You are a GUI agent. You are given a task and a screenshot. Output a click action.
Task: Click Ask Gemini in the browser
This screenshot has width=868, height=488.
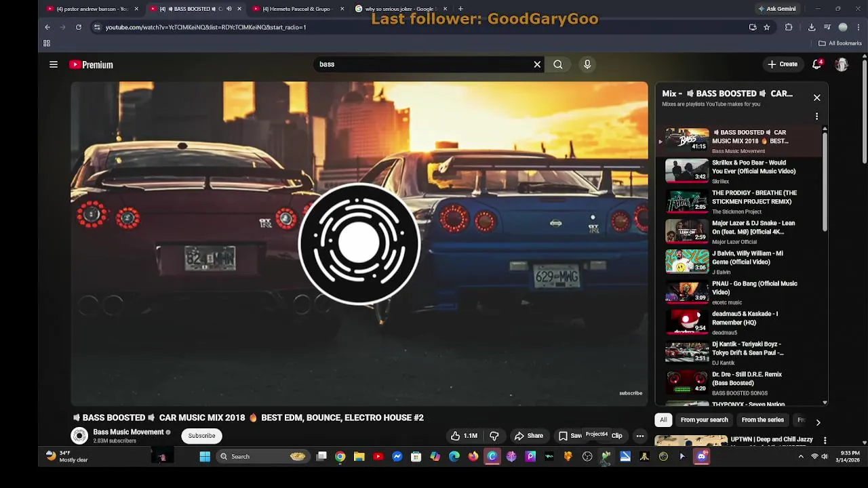coord(776,9)
